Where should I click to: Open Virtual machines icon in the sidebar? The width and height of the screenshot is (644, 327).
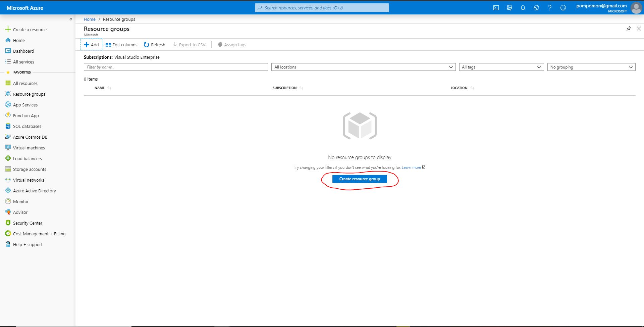(8, 148)
